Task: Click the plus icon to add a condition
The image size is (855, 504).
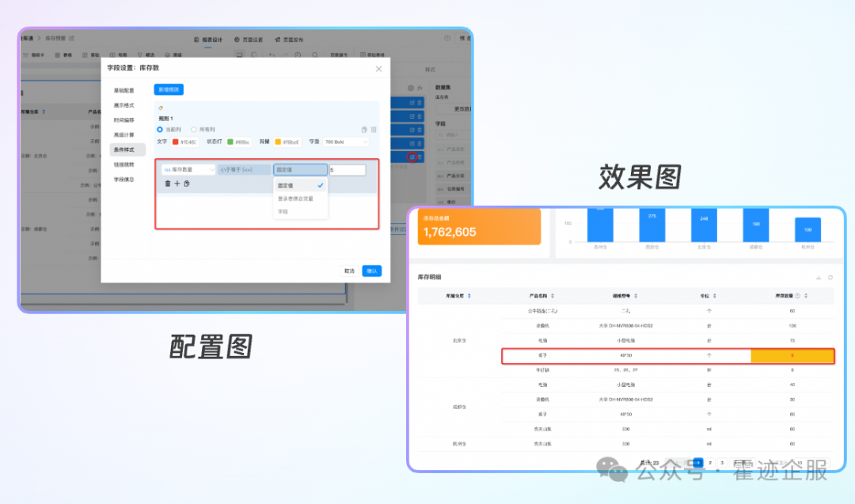Action: (x=177, y=184)
